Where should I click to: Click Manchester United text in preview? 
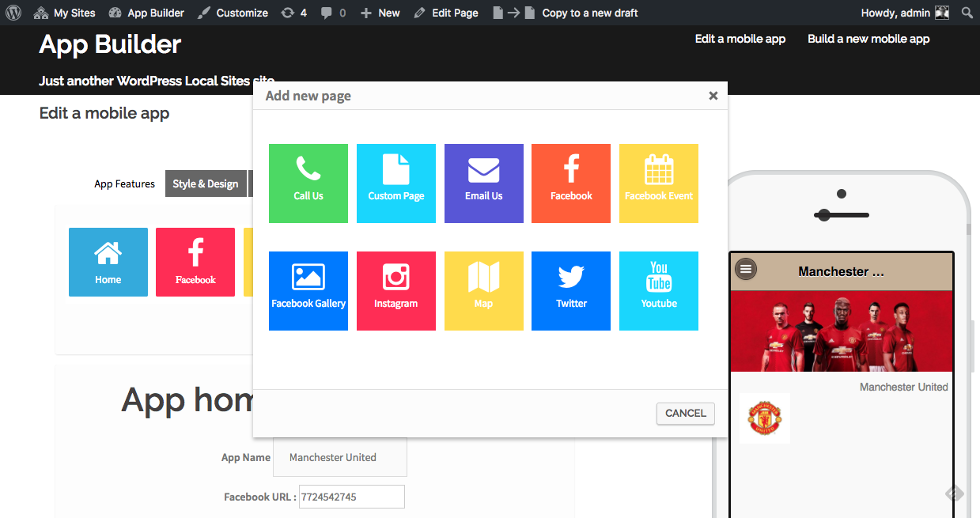point(903,388)
